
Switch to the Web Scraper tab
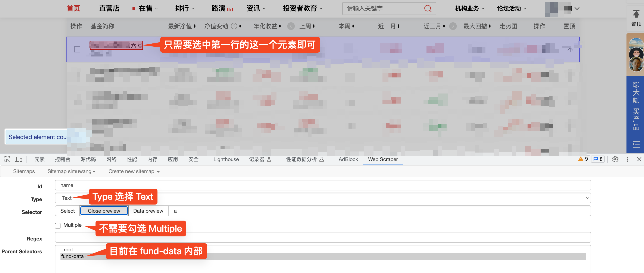(382, 159)
